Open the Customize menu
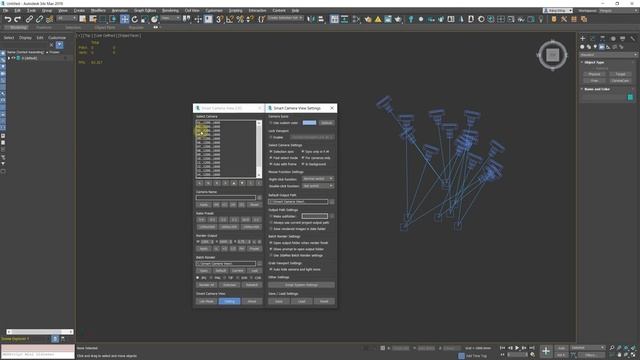The height and width of the screenshot is (360, 640). pos(214,11)
